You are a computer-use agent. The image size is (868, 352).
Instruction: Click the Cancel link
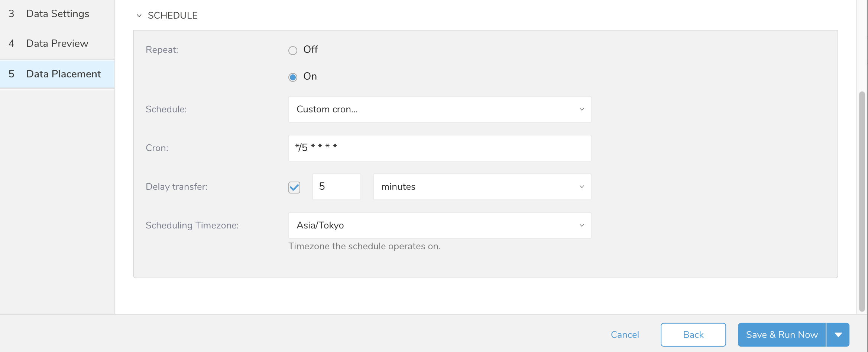(625, 335)
